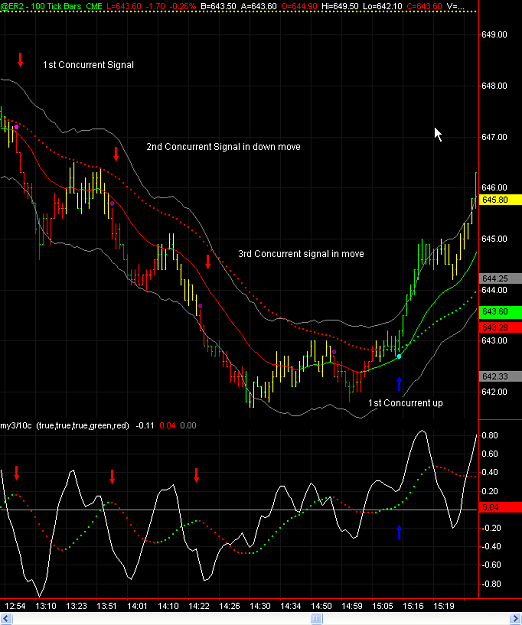Select the gray 642.33 price marker
522x625 pixels.
[500, 377]
